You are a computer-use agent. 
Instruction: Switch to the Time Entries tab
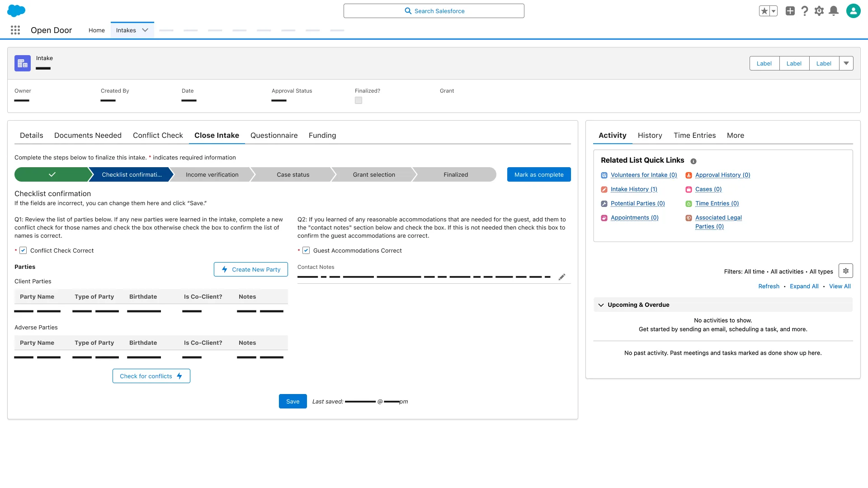click(695, 135)
